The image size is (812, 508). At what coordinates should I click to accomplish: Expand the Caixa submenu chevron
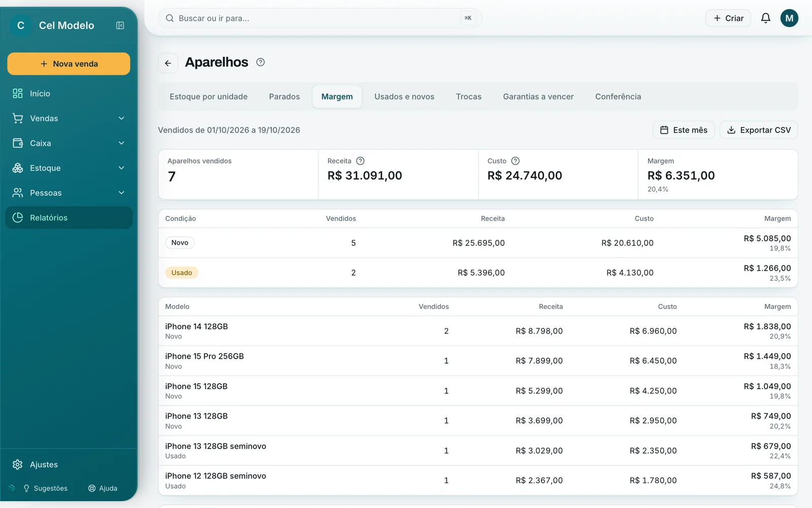(121, 143)
